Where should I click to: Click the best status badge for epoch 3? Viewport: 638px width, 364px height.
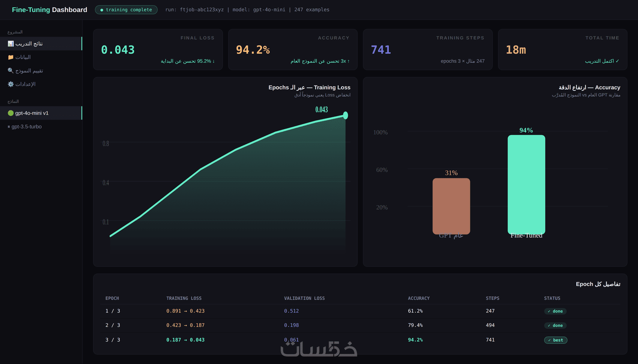[x=555, y=340]
